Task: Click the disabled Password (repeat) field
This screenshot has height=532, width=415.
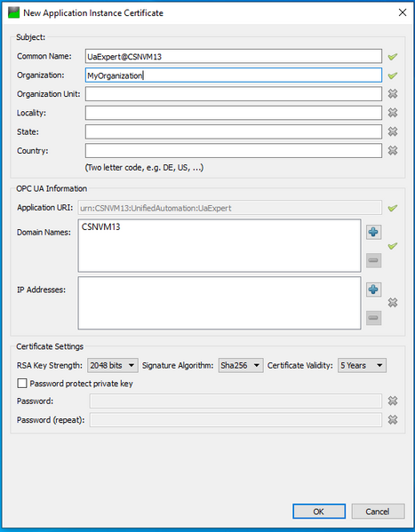Action: click(235, 420)
